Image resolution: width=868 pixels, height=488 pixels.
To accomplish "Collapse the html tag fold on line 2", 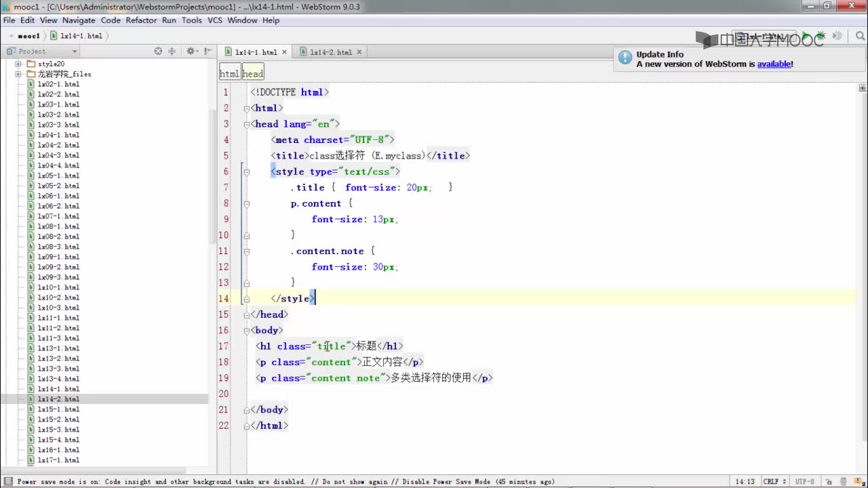I will [x=246, y=108].
